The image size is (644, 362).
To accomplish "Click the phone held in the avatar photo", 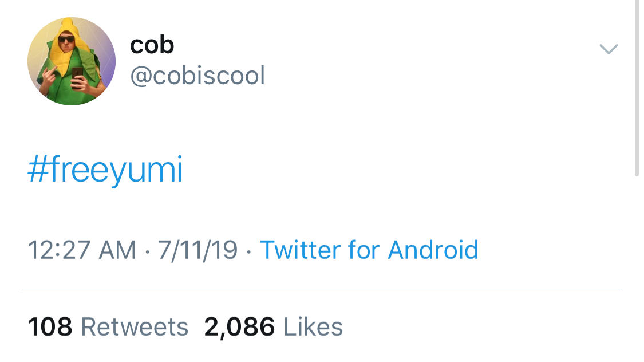I will [x=77, y=76].
